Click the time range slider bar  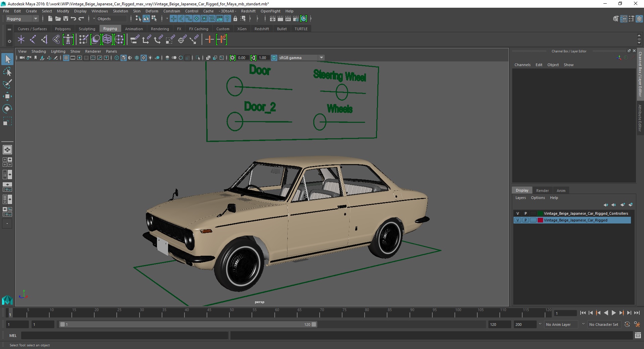(x=188, y=325)
